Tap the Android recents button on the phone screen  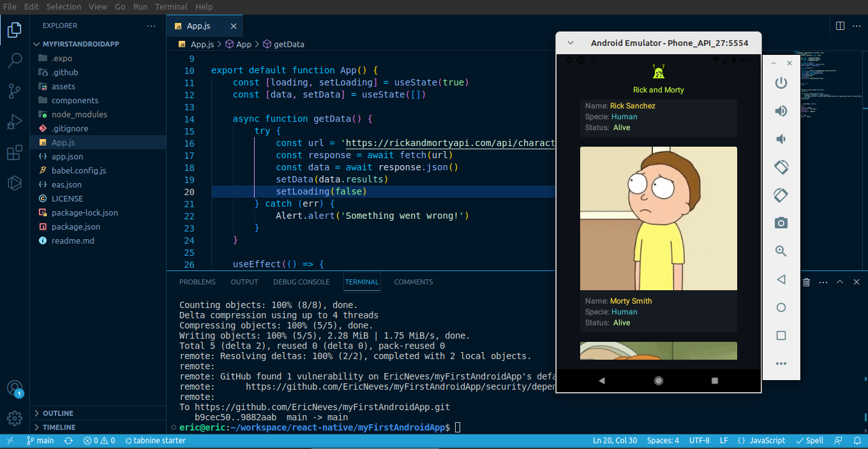coord(715,381)
